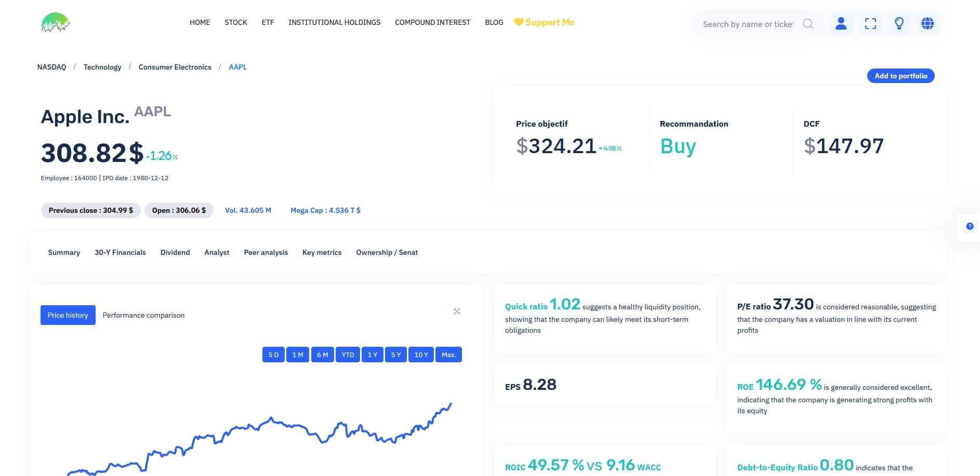Switch to the Peer analysis tab
980x476 pixels.
coord(266,252)
